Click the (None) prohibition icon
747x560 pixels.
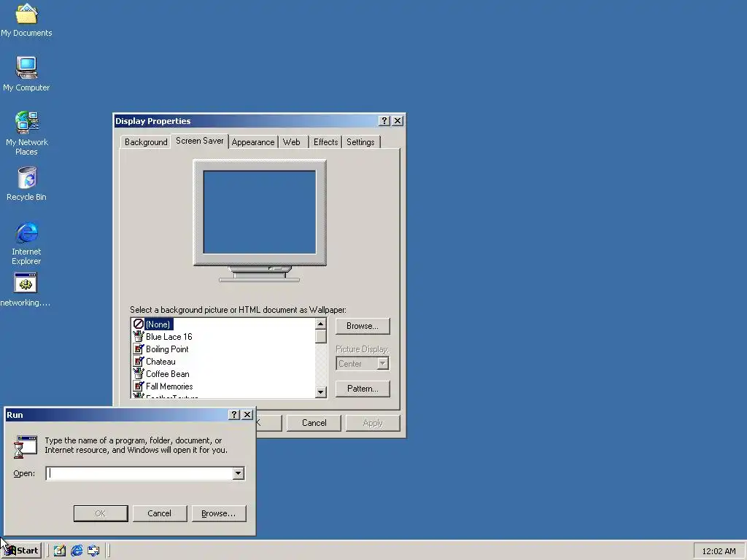138,324
